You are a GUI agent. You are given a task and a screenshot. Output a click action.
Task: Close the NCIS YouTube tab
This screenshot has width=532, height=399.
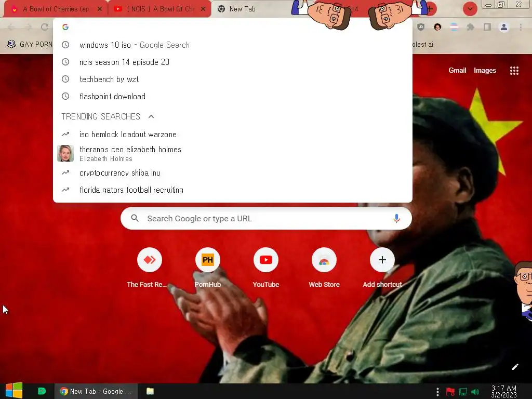click(x=203, y=9)
